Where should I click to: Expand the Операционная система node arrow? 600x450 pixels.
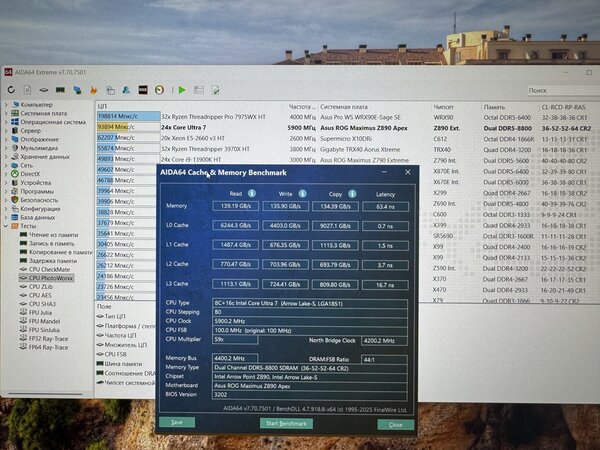[6, 122]
